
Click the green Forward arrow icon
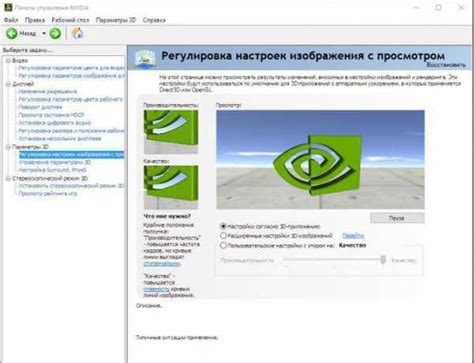coord(55,33)
